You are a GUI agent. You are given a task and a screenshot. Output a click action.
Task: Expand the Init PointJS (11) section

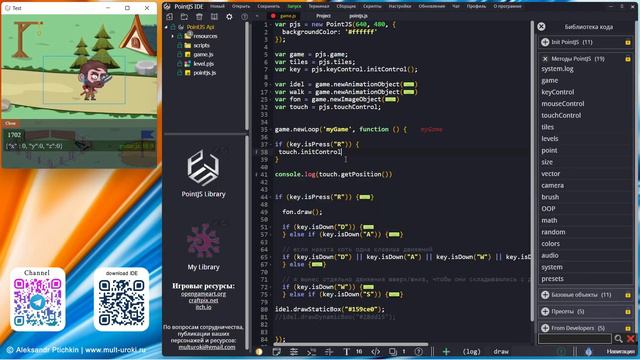point(545,42)
